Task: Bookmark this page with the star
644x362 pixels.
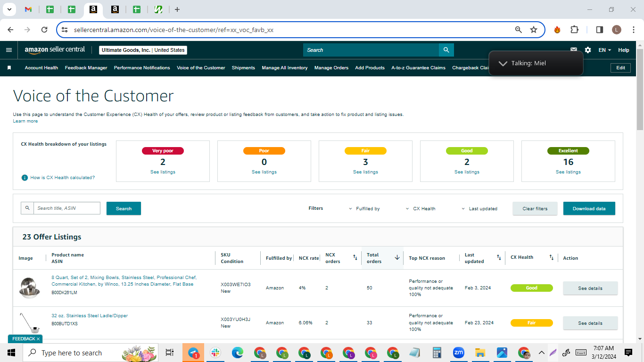Action: coord(534,30)
